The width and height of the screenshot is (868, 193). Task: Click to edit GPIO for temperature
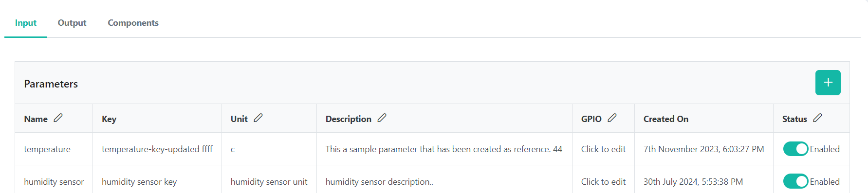[603, 149]
